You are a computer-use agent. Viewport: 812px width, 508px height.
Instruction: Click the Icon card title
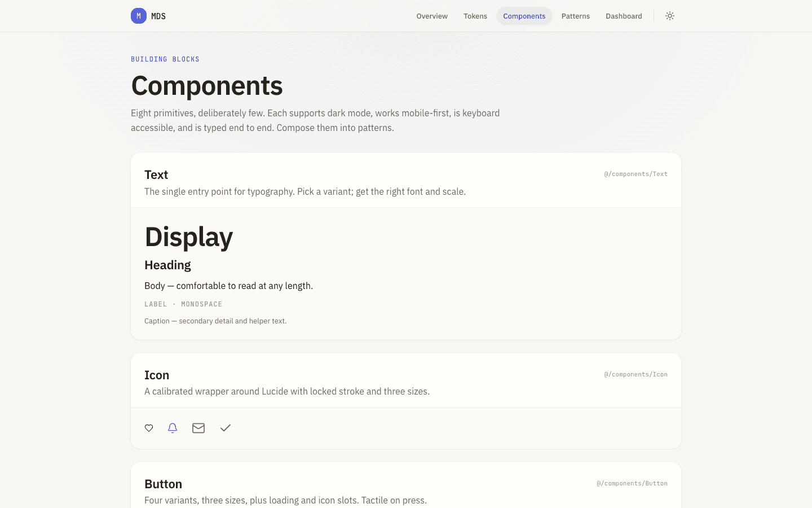click(x=157, y=375)
